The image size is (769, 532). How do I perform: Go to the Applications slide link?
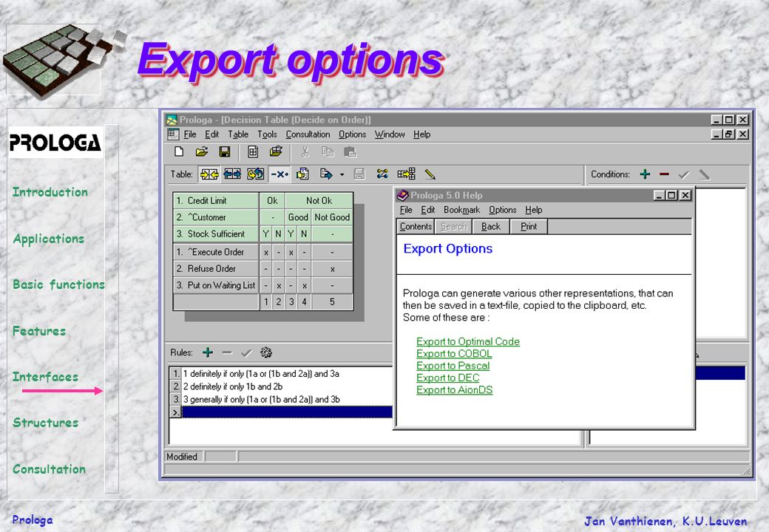49,239
